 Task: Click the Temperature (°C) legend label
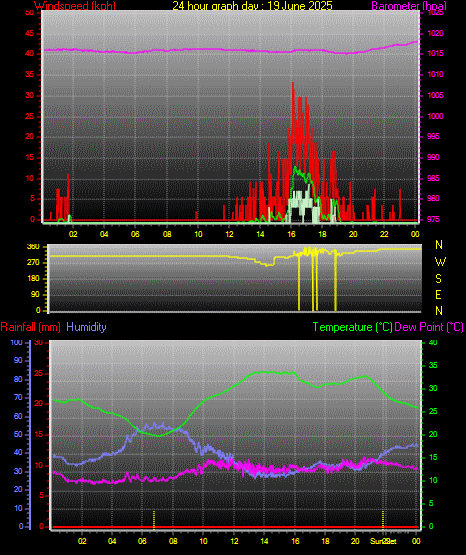coord(353,327)
